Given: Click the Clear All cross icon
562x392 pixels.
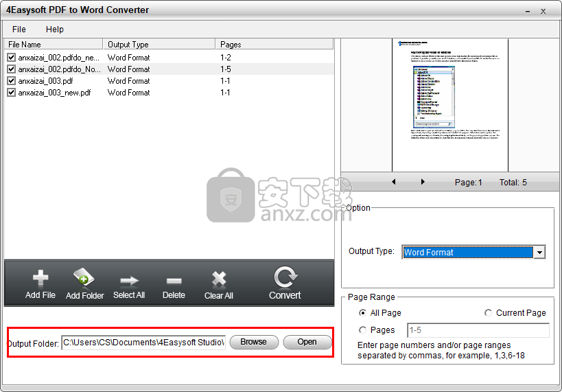Looking at the screenshot, I should (x=219, y=279).
